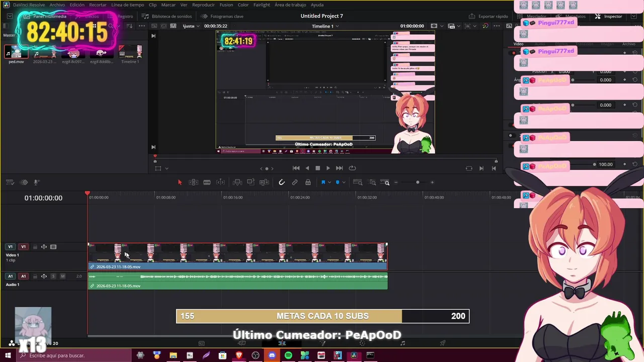Mute the Audio 1 track
The width and height of the screenshot is (644, 362).
(x=62, y=276)
